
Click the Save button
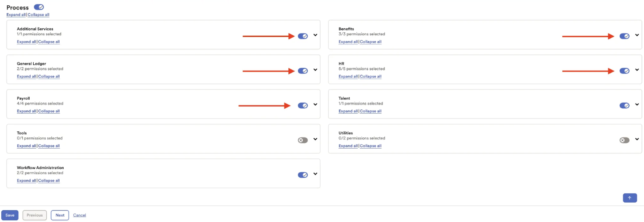pyautogui.click(x=10, y=215)
